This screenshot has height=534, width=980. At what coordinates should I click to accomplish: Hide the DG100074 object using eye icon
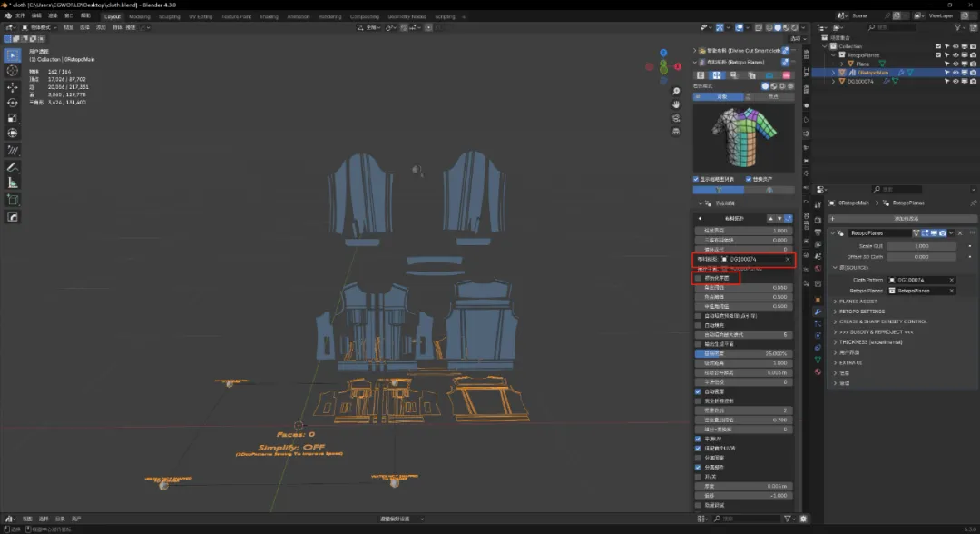coord(955,81)
